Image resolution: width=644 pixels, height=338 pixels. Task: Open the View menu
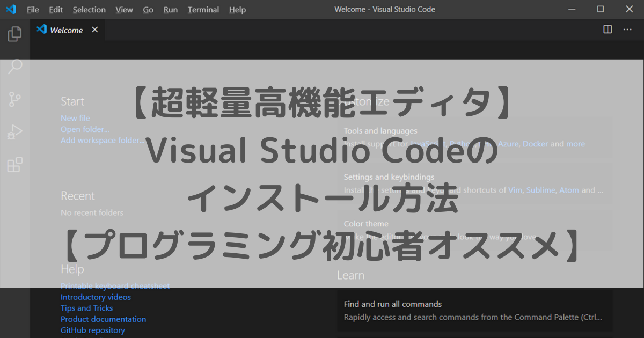pos(124,10)
